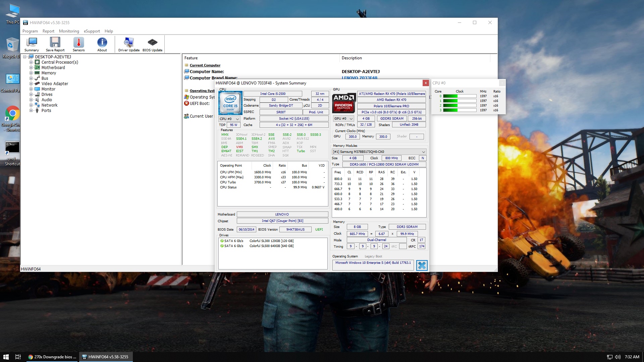Click the Intel Core i5 logo
The height and width of the screenshot is (362, 644).
click(x=230, y=103)
